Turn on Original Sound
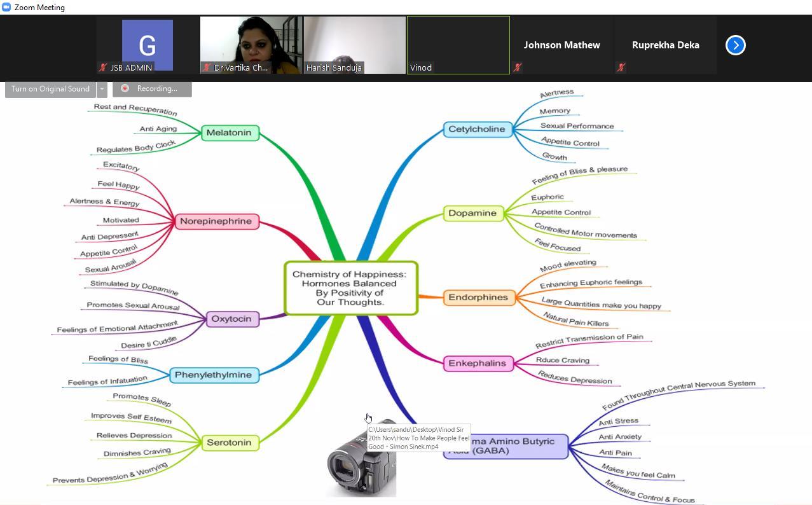 click(50, 89)
